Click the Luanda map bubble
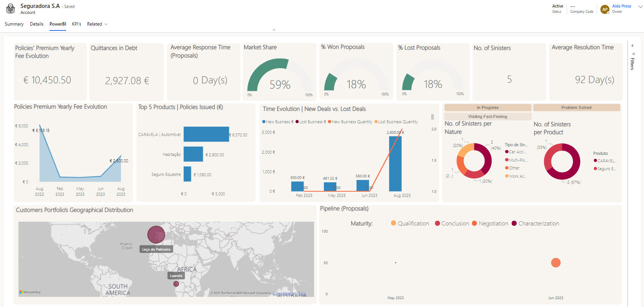 point(176,284)
